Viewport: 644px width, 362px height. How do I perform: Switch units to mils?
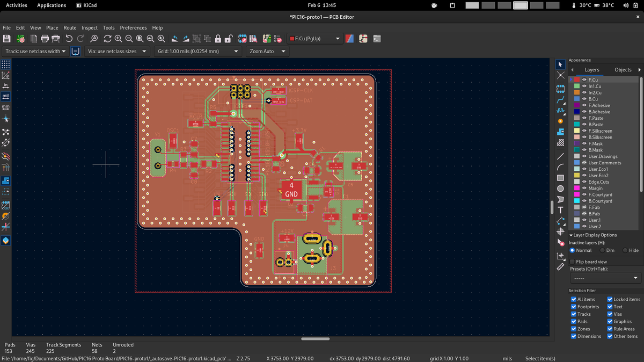[x=6, y=96]
